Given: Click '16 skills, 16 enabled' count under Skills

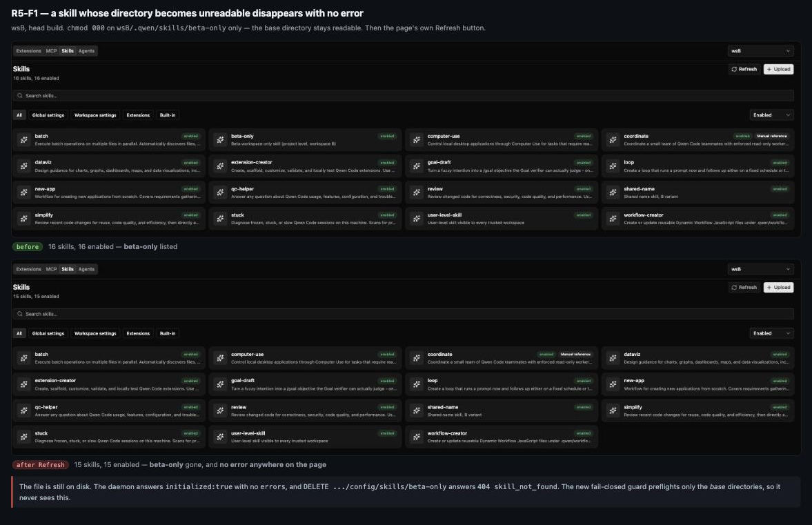Looking at the screenshot, I should pos(36,78).
